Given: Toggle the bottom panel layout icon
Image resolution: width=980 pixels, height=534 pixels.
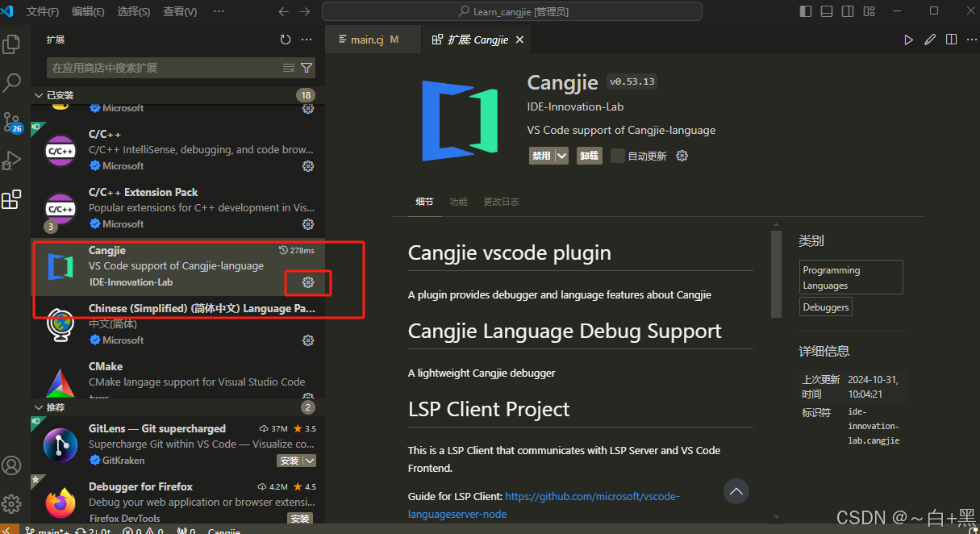Looking at the screenshot, I should [x=827, y=11].
